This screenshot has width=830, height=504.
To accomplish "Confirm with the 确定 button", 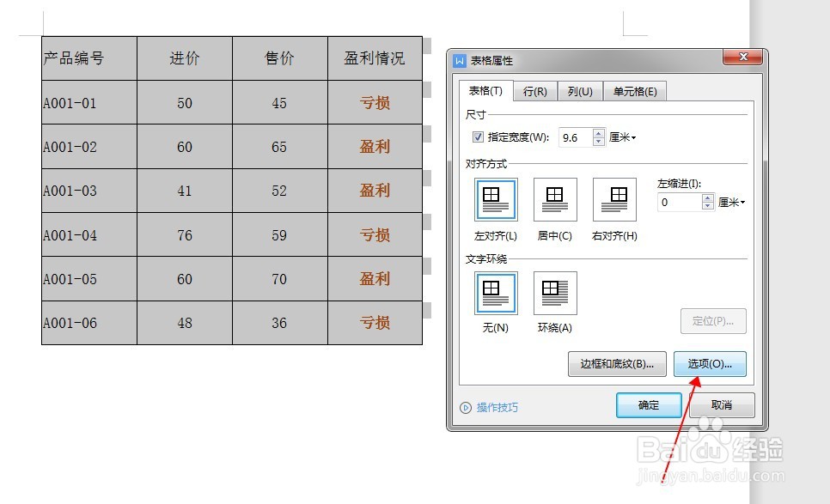I will [649, 405].
